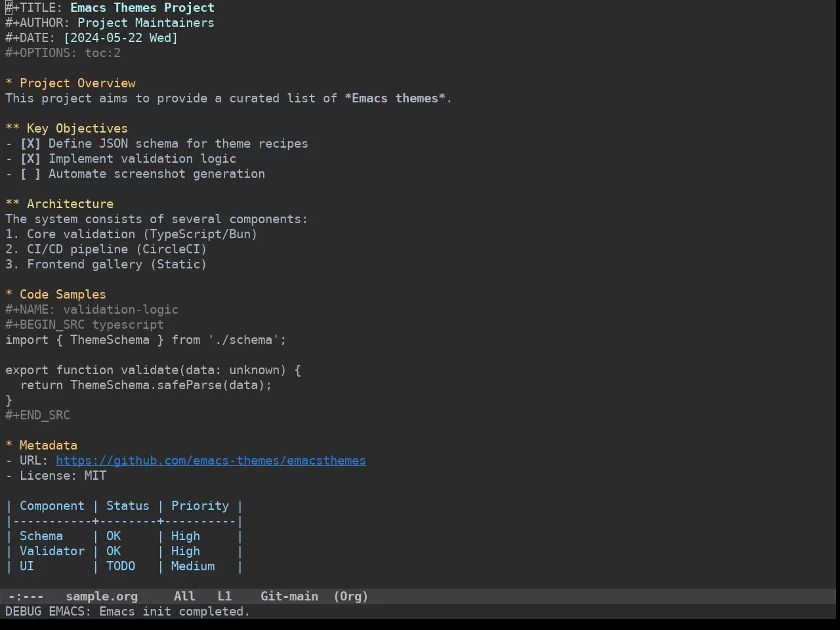Click the L1 line number indicator
This screenshot has height=630, width=840.
[x=224, y=597]
